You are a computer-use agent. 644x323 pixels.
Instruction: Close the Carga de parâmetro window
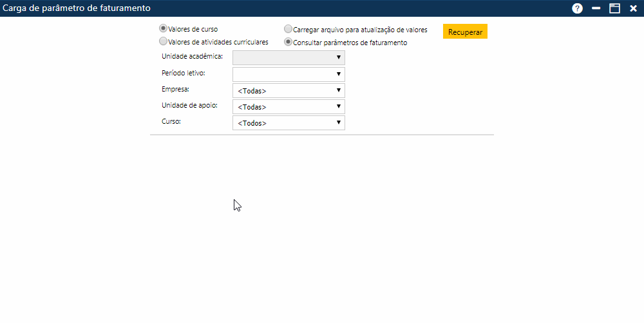click(633, 8)
